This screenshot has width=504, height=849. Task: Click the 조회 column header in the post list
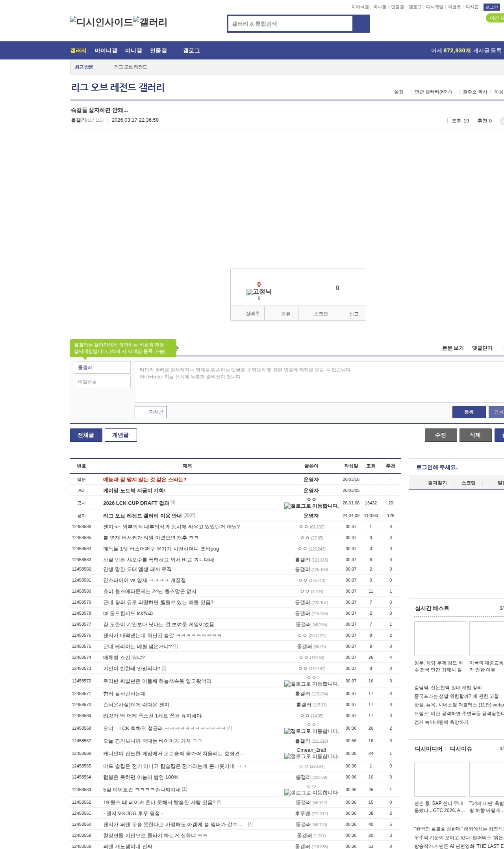tap(371, 466)
